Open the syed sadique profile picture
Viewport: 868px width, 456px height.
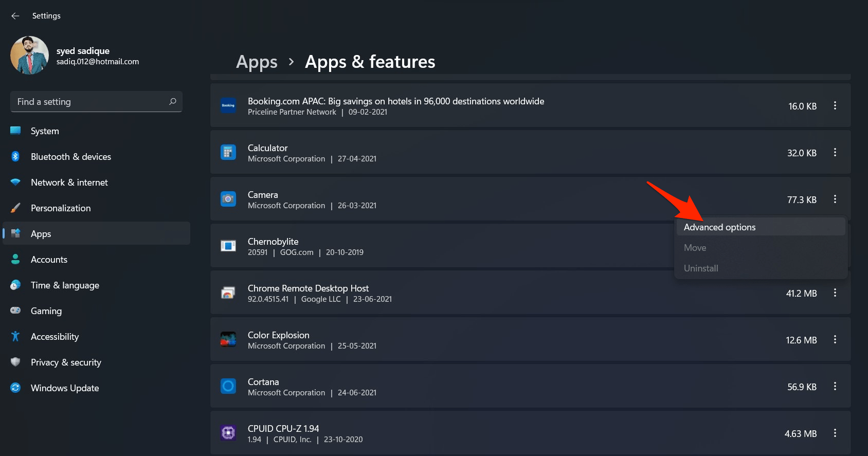click(x=29, y=55)
